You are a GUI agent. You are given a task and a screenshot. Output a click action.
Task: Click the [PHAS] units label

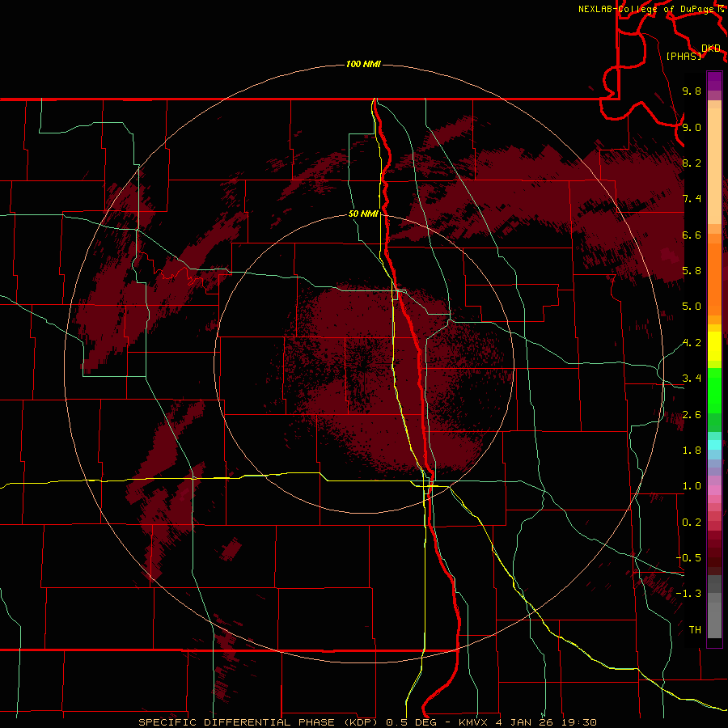coord(684,57)
